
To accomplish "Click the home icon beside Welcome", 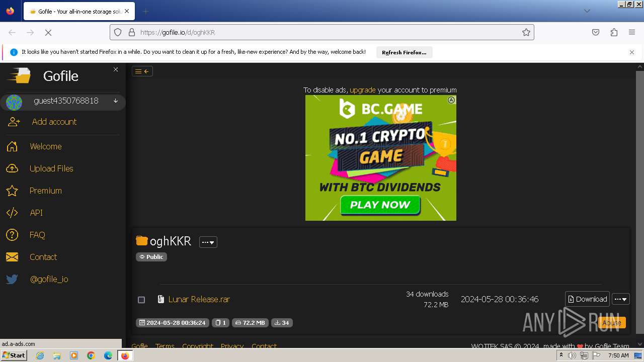I will click(x=12, y=146).
